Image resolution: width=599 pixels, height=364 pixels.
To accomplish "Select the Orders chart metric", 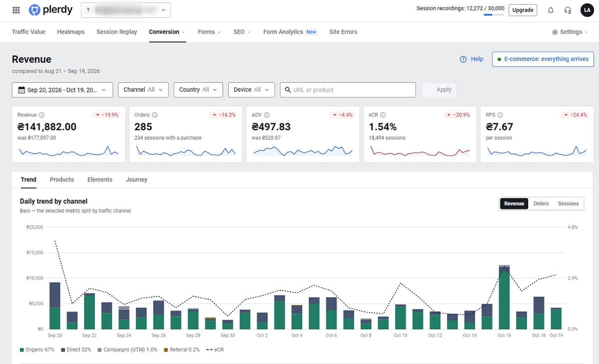I will click(541, 203).
